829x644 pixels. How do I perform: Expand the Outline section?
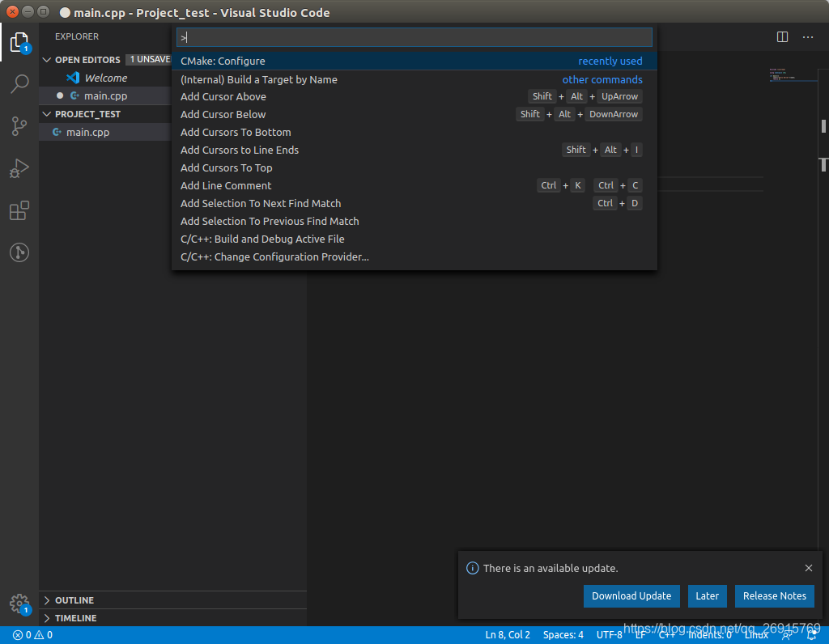(47, 600)
